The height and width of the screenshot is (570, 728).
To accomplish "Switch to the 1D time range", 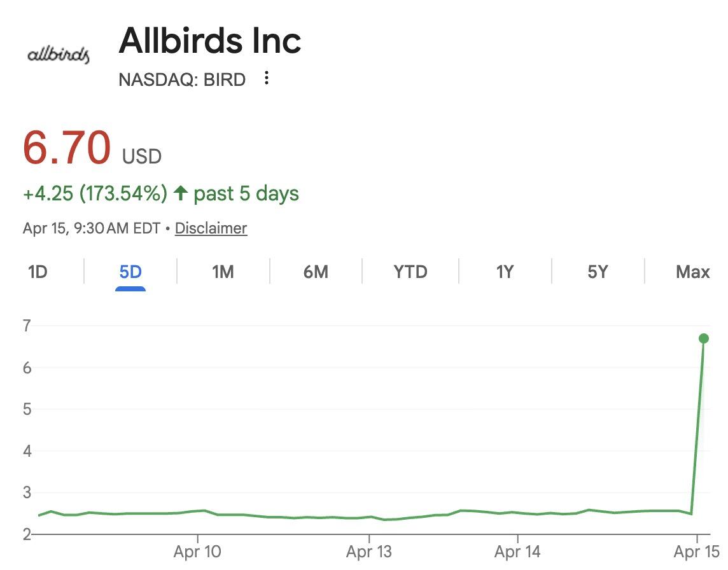I will (x=38, y=272).
